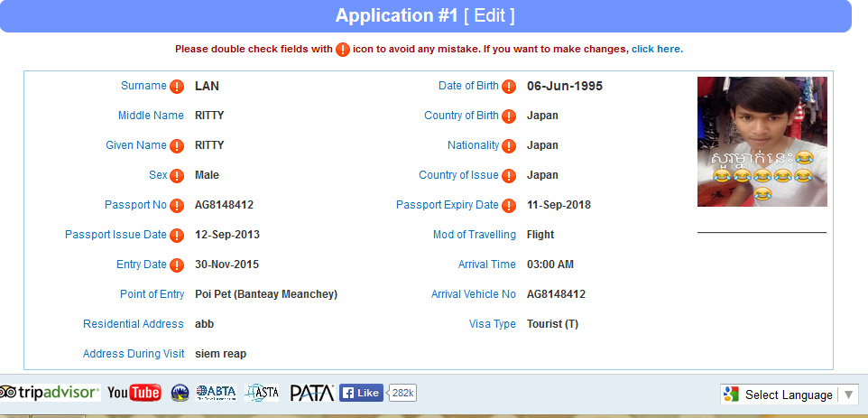Click the Edit link in Application #1 header

[489, 15]
